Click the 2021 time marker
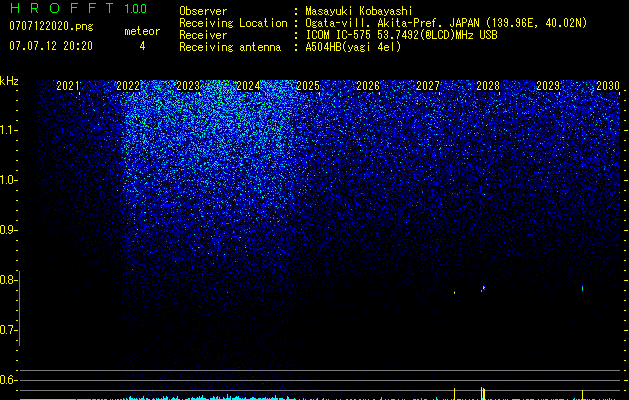Screen dimensions: 629x400 pyautogui.click(x=68, y=86)
